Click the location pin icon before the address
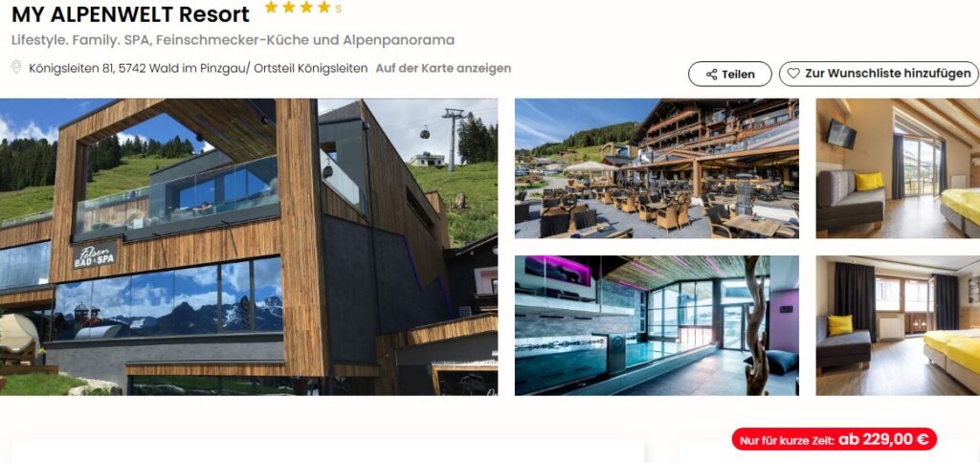This screenshot has width=980, height=463. [x=16, y=68]
